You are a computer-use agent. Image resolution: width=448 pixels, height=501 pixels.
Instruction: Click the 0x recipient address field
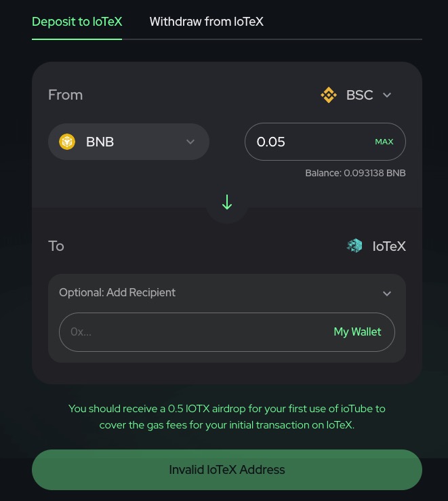click(190, 332)
